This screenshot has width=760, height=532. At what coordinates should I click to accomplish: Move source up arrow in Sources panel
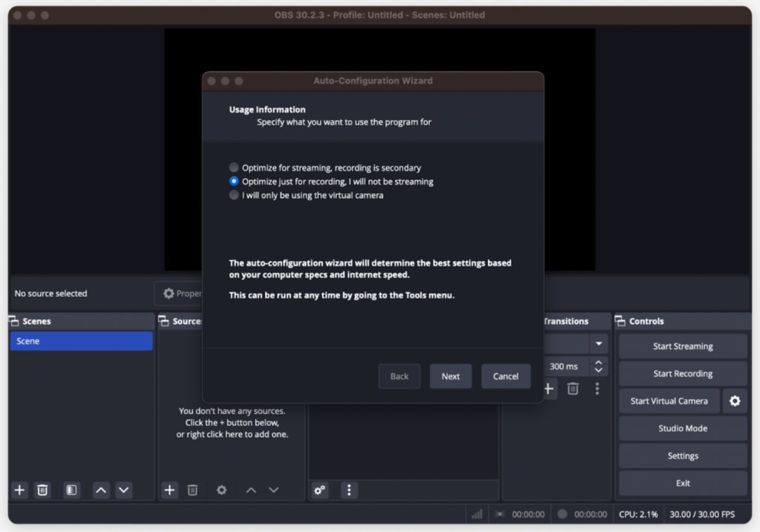click(x=251, y=490)
